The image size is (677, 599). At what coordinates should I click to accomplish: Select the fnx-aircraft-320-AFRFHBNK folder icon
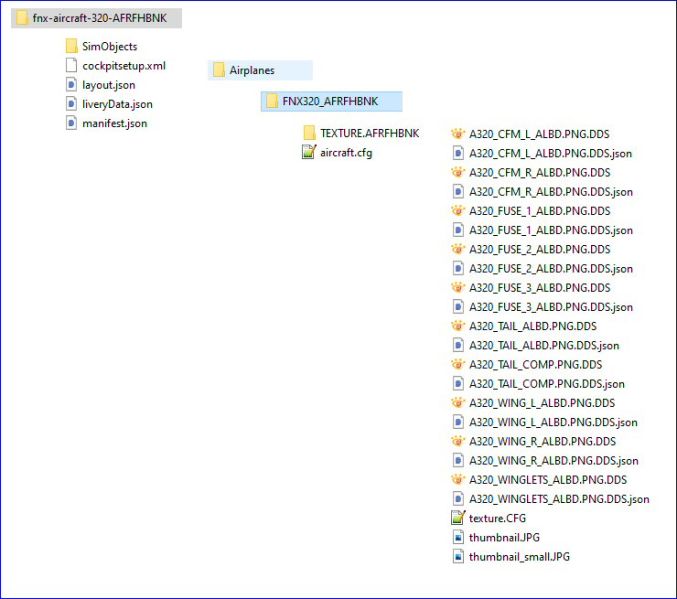click(x=22, y=18)
